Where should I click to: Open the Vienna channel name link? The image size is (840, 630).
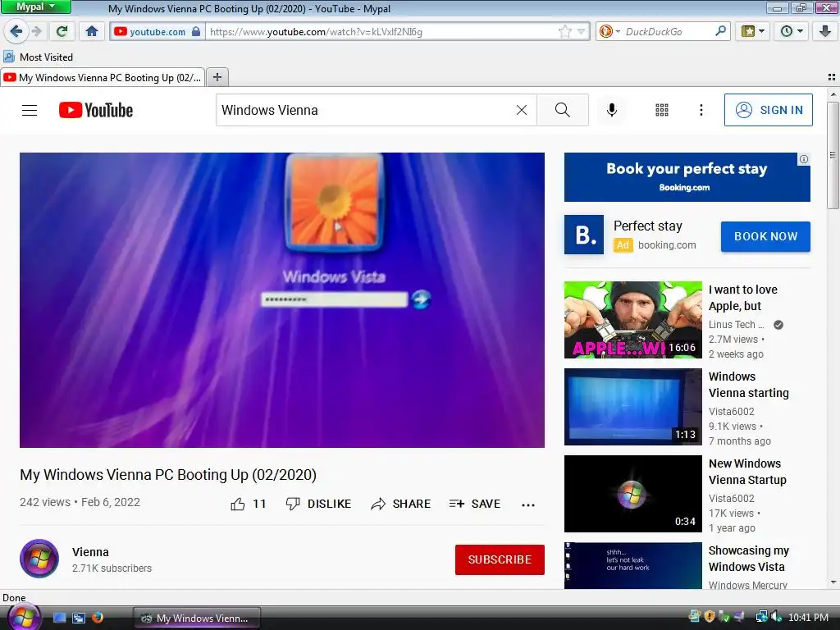[x=90, y=552]
